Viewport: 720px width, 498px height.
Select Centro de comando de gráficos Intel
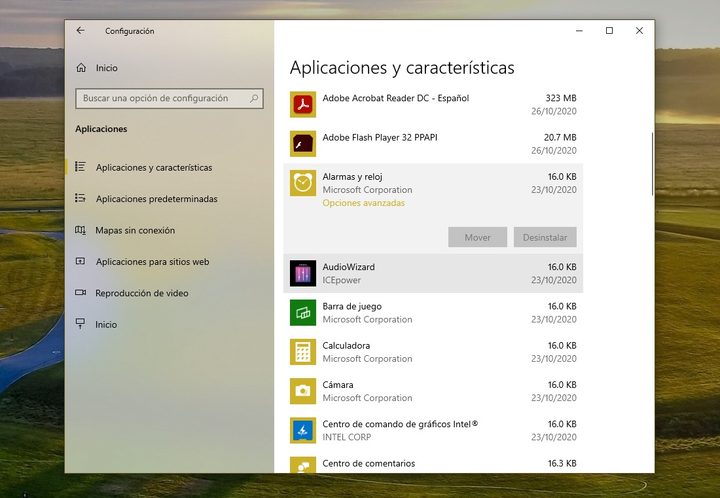433,430
